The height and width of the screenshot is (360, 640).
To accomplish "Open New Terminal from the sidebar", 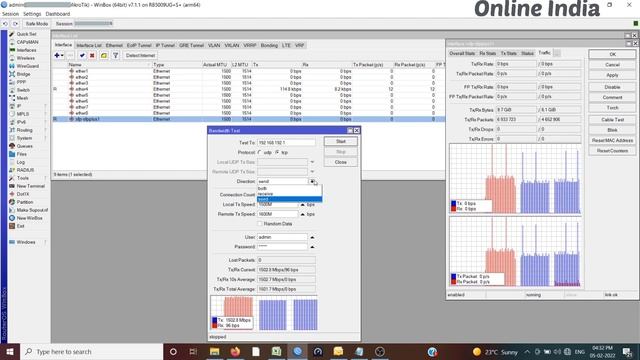I will pyautogui.click(x=30, y=186).
